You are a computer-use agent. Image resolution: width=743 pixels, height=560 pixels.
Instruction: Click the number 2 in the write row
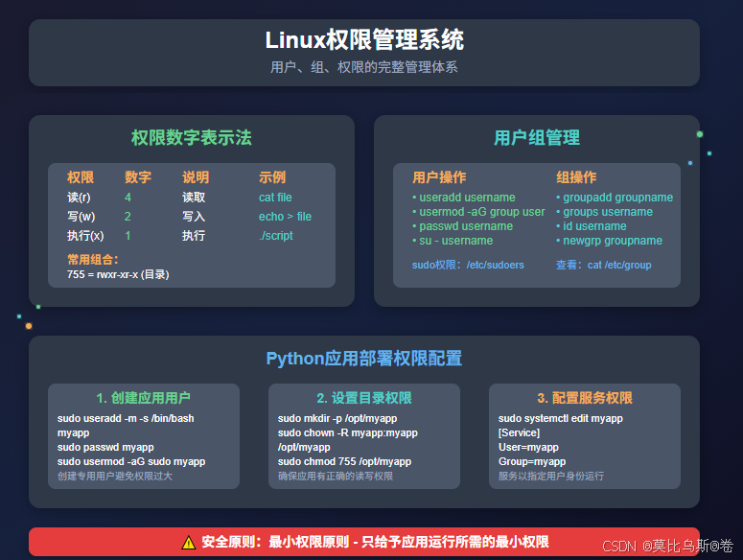[128, 217]
